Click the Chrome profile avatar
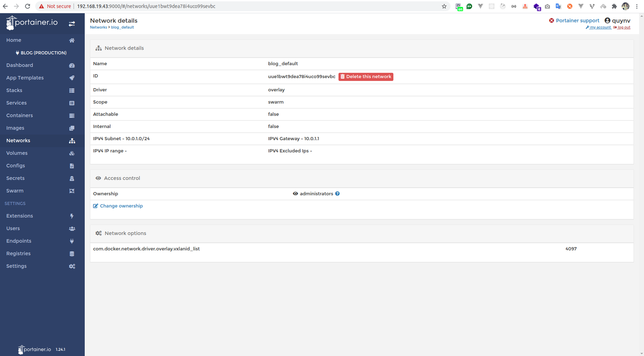Viewport: 644px width, 356px height. pos(626,6)
